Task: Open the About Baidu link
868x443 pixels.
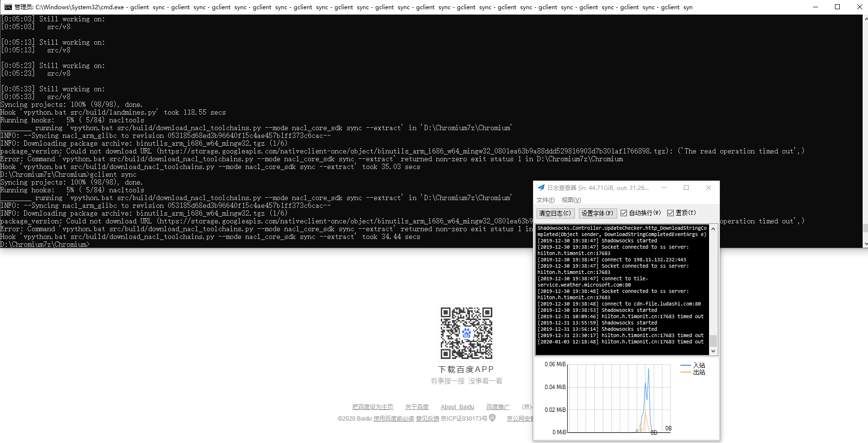Action: click(457, 407)
